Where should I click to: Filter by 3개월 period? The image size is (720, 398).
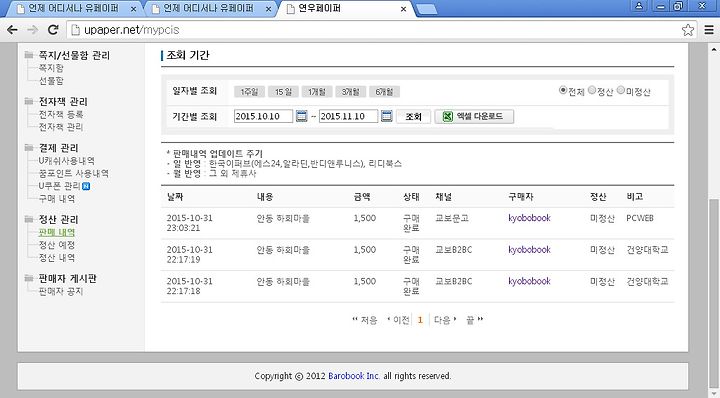(350, 92)
